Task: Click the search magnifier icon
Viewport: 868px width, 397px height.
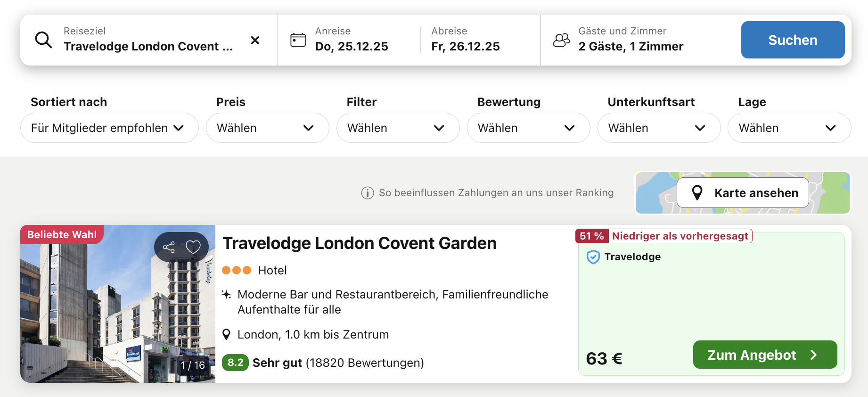Action: pos(43,40)
